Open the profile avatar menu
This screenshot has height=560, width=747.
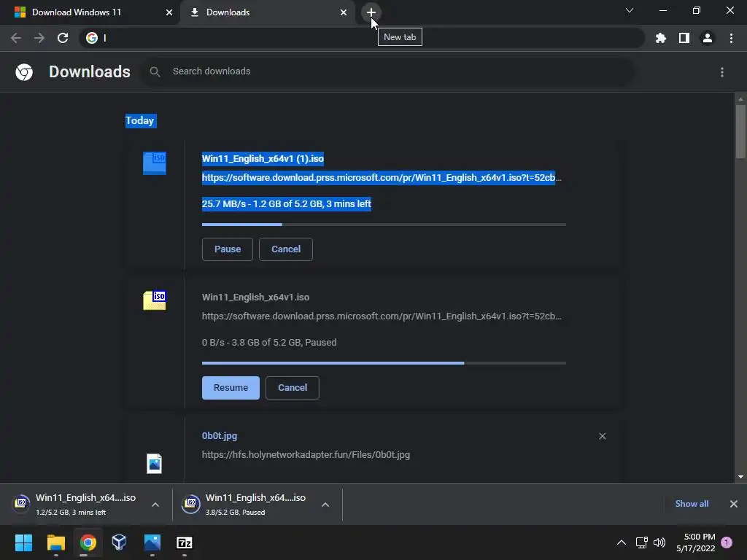[x=708, y=38]
